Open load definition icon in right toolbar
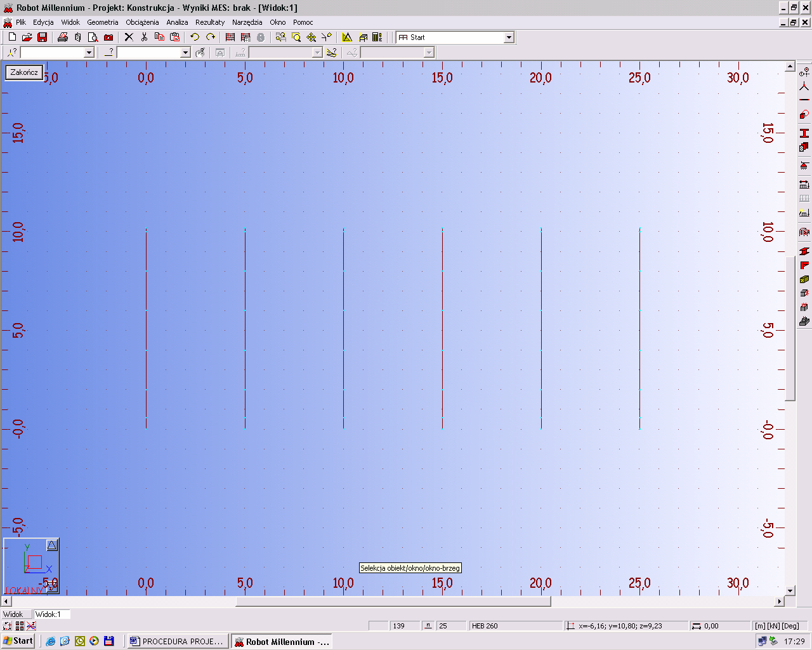The height and width of the screenshot is (650, 812). click(804, 213)
